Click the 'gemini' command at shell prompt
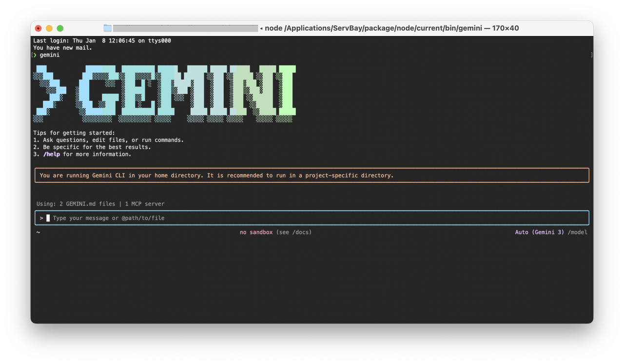Viewport: 624px width, 364px height. [x=50, y=55]
